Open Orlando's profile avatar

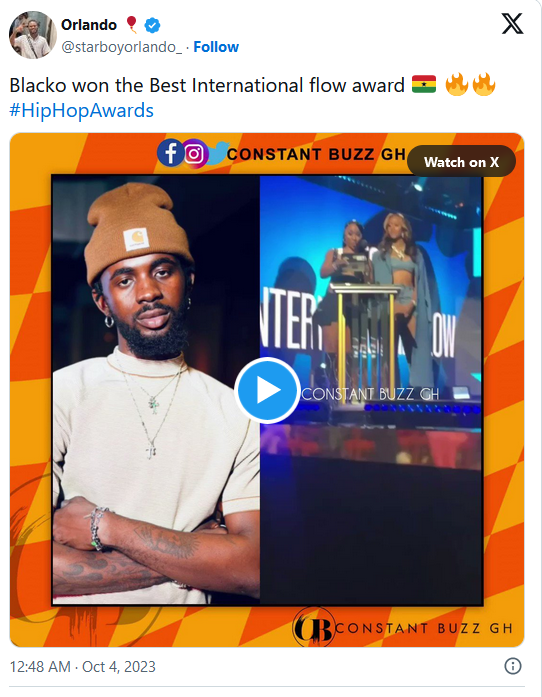(x=33, y=35)
